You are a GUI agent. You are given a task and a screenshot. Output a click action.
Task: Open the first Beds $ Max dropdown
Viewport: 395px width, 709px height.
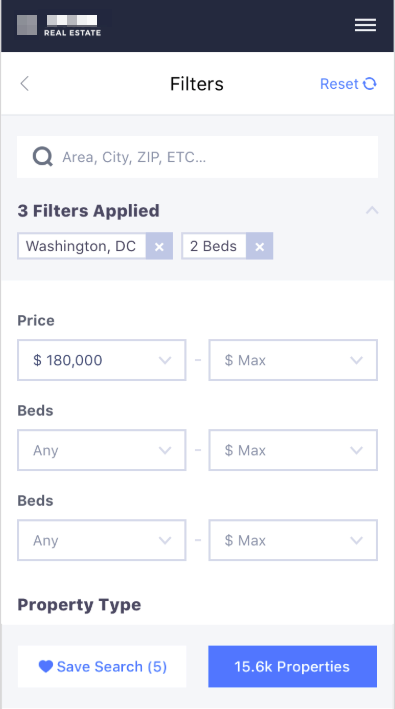(293, 450)
